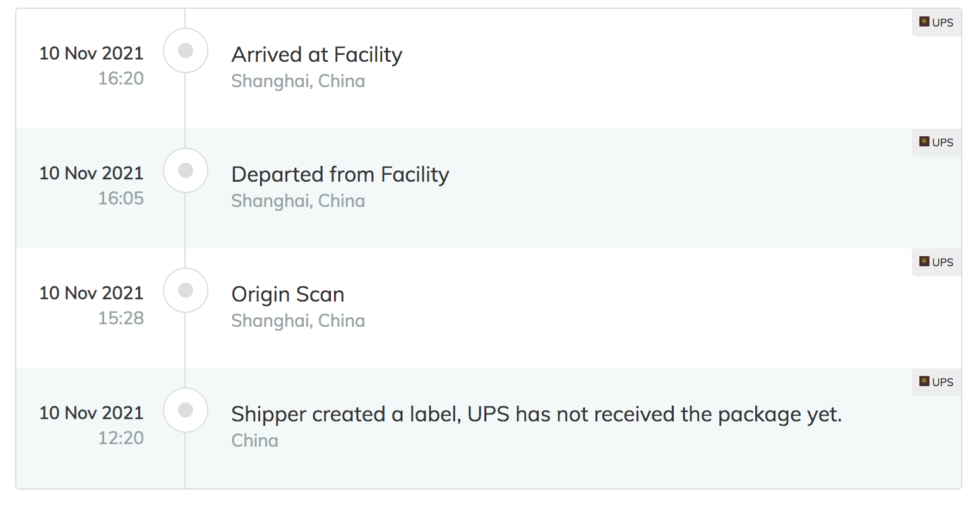The image size is (980, 511).
Task: Click the 16:20 timestamp
Action: [x=121, y=79]
